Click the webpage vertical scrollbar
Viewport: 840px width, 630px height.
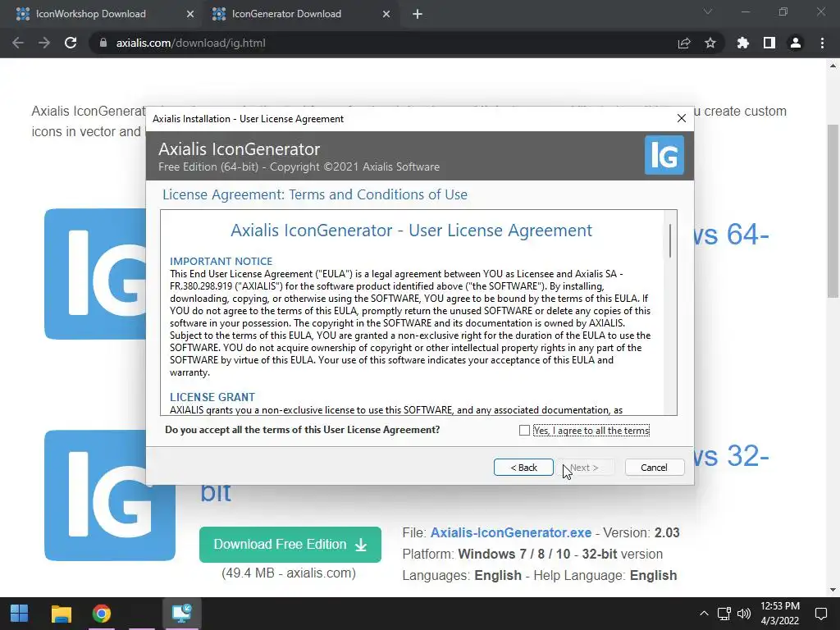[833, 211]
